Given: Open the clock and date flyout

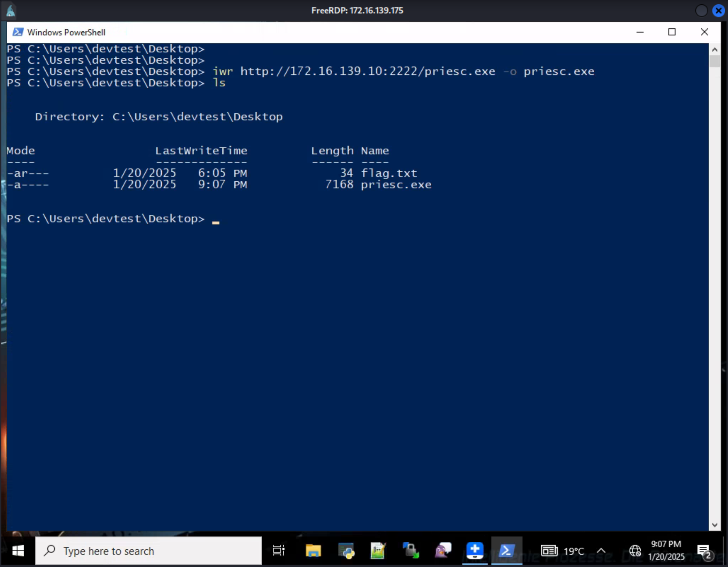Looking at the screenshot, I should (666, 550).
